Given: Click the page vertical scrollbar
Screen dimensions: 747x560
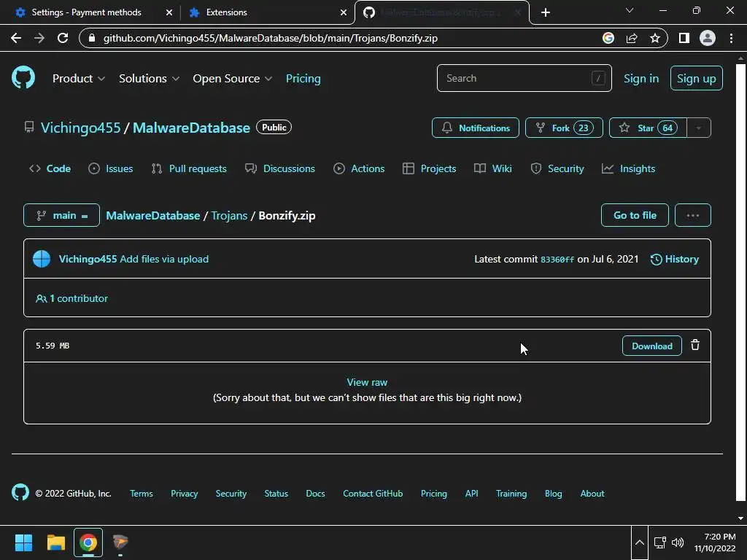Looking at the screenshot, I should pos(740,282).
